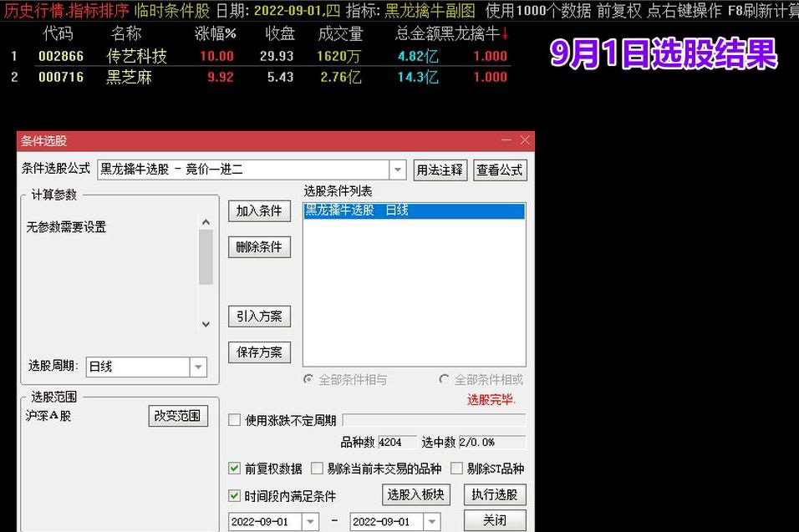799x532 pixels.
Task: Click the 保存方案 button
Action: pos(259,352)
